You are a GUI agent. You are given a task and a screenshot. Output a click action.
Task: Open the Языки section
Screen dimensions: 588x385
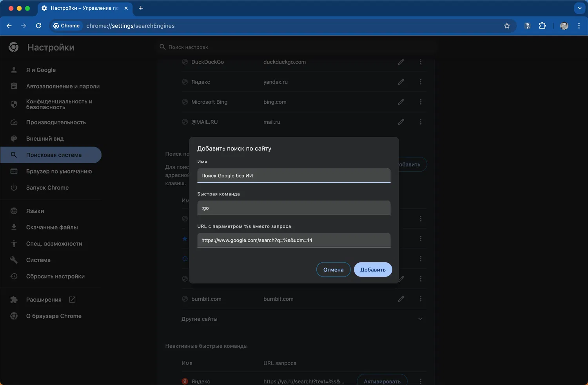(51, 211)
